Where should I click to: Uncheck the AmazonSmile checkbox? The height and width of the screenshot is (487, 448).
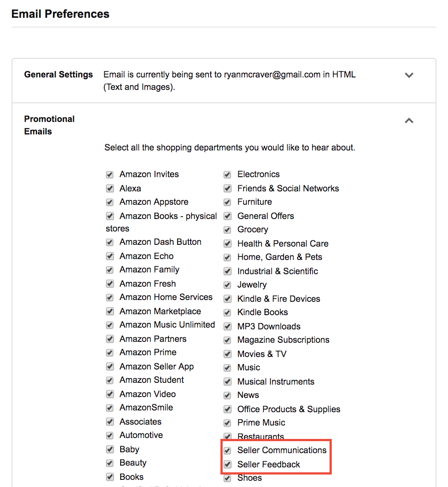click(x=110, y=408)
